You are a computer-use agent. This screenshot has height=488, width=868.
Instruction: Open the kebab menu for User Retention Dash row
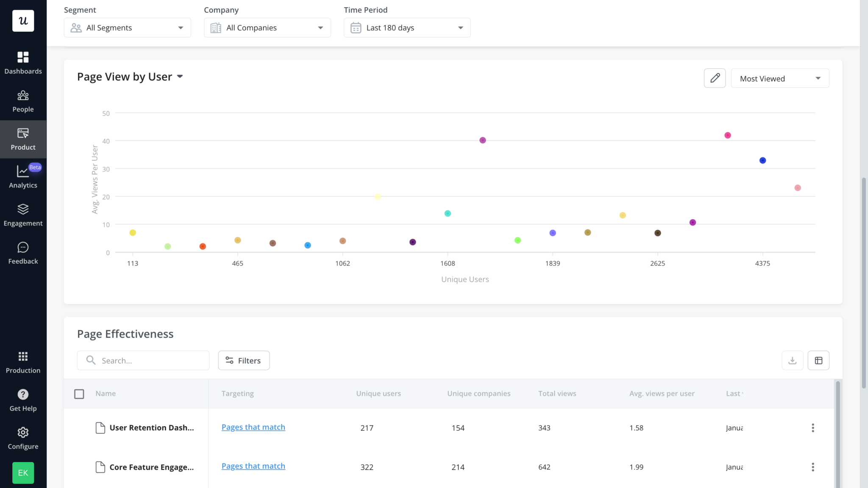[813, 428]
